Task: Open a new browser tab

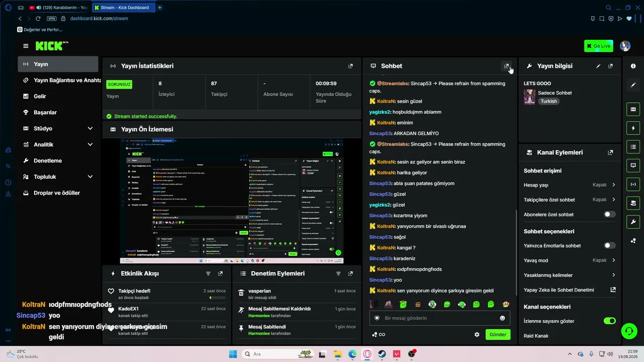Action: tap(160, 8)
